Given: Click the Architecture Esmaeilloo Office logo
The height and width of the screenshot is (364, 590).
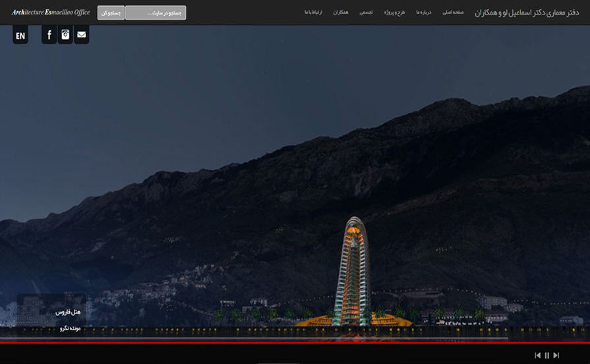Looking at the screenshot, I should click(51, 13).
